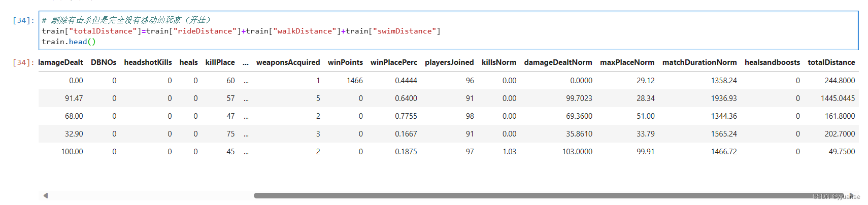868x205 pixels.
Task: Click the headshotKills column header
Action: pos(148,62)
